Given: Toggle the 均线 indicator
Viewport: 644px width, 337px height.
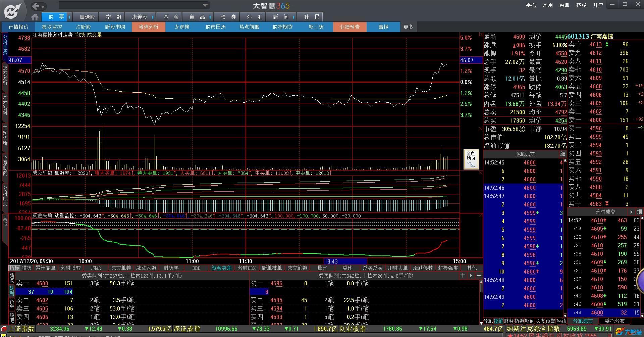Looking at the screenshot, I should click(96, 268).
